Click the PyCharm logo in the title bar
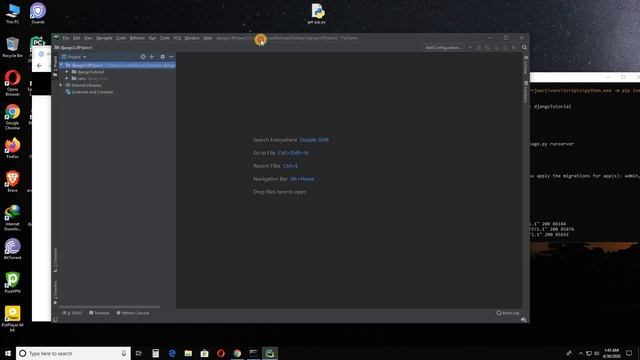Image resolution: width=640 pixels, height=360 pixels. click(x=56, y=38)
